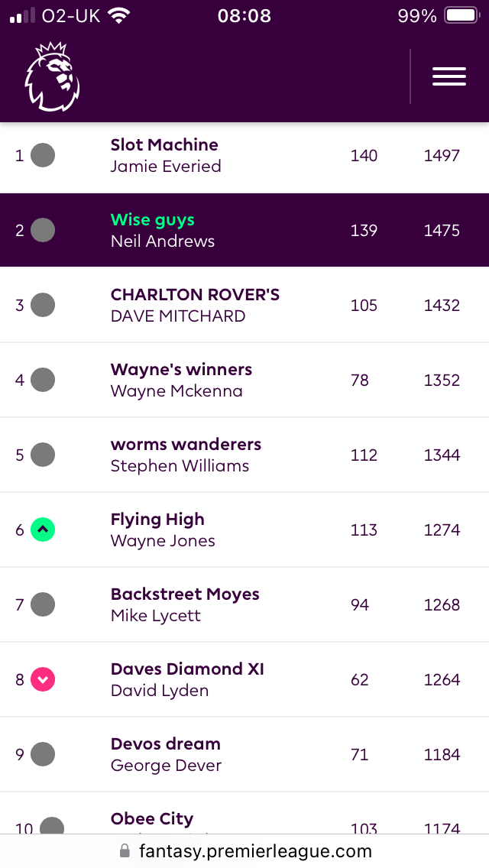Click grey dot beside Devos dream
Viewport: 489px width, 868px height.
pos(43,754)
